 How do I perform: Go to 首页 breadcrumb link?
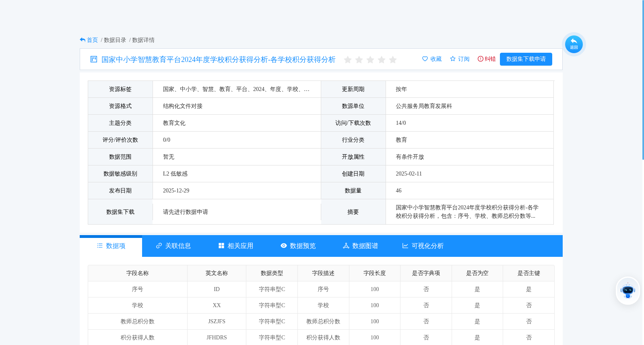coord(92,40)
